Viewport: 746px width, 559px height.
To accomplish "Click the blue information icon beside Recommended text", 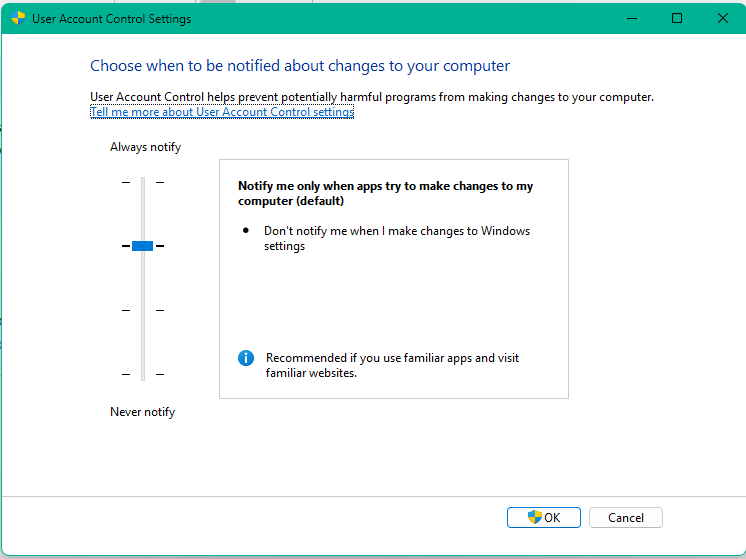I will (x=246, y=358).
